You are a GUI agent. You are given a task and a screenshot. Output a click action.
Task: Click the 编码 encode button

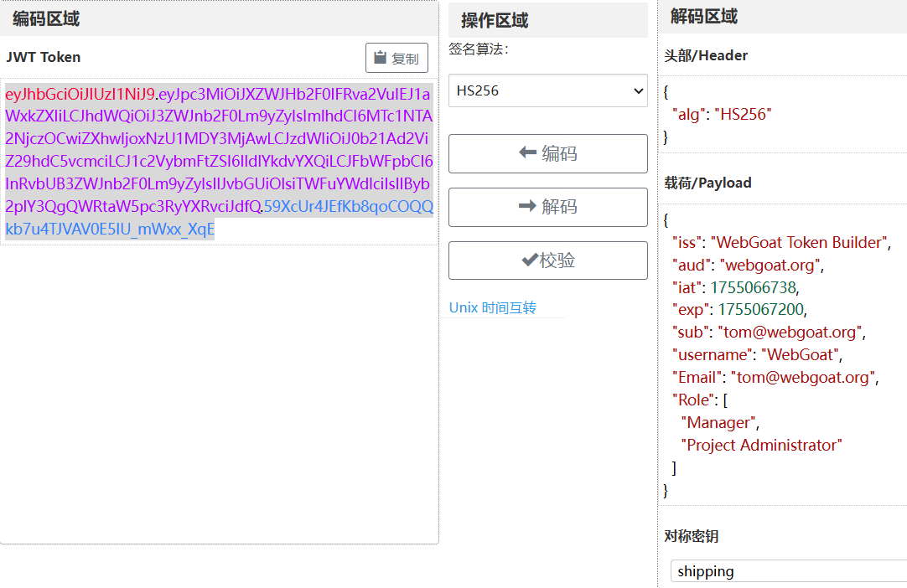[x=547, y=154]
